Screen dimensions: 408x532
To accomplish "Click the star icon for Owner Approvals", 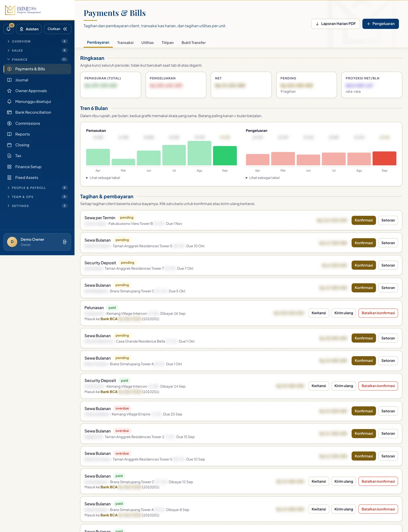I will (9, 91).
